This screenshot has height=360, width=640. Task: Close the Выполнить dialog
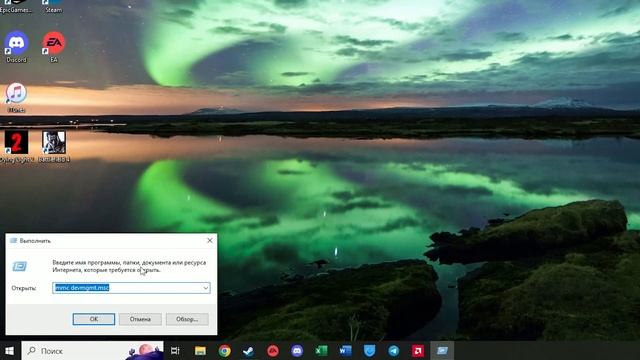(210, 240)
